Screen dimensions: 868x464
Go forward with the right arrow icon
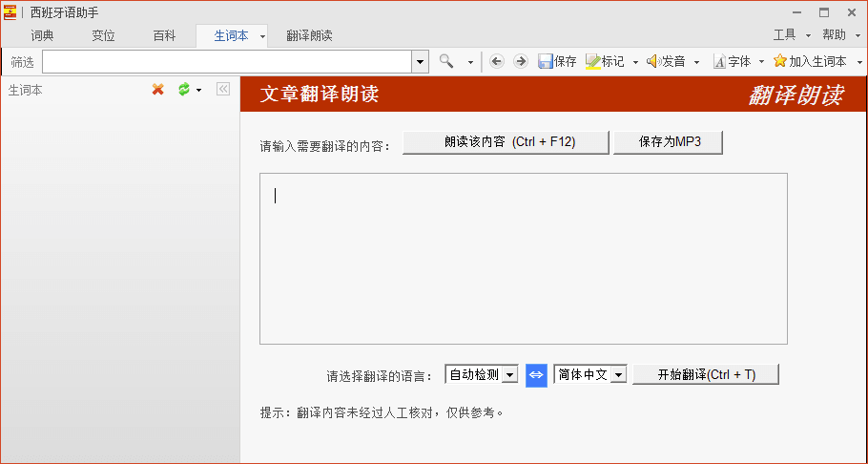pos(520,61)
